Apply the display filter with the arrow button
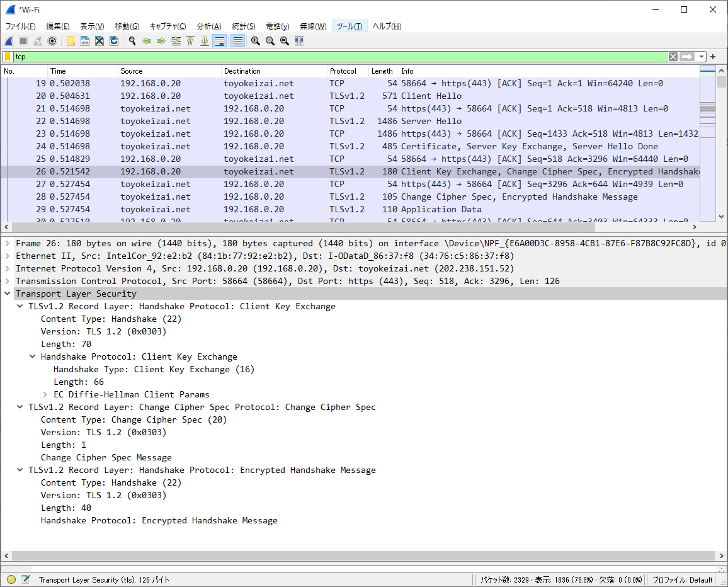 pyautogui.click(x=686, y=57)
